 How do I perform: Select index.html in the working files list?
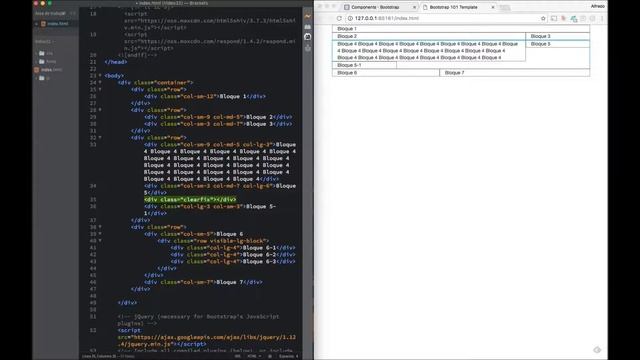pyautogui.click(x=58, y=24)
